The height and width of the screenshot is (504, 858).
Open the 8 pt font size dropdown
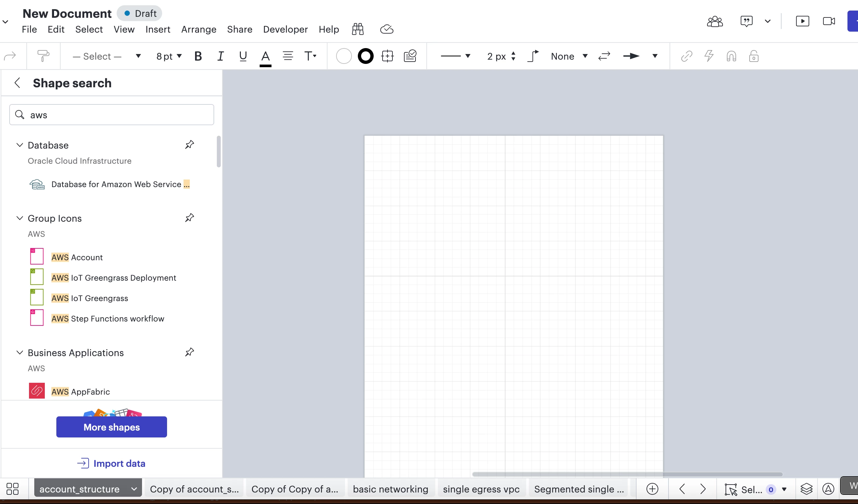pos(169,56)
